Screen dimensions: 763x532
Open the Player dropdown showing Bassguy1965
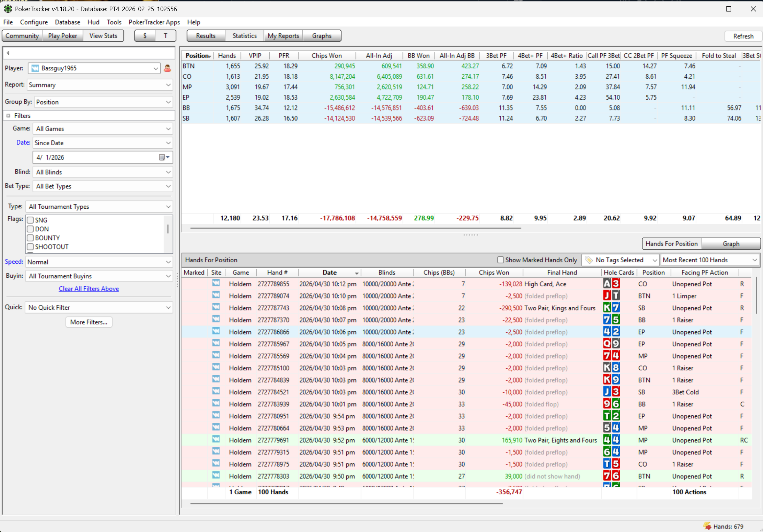[x=94, y=68]
